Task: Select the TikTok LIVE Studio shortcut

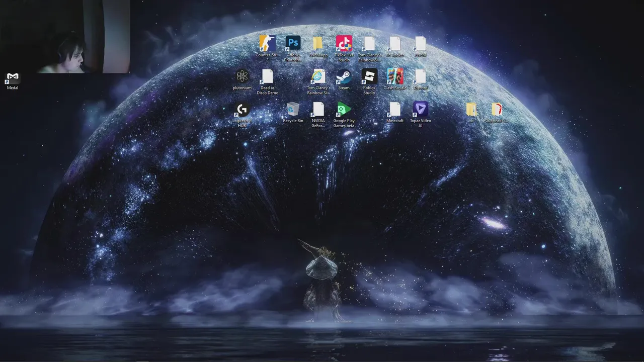Action: 344,49
